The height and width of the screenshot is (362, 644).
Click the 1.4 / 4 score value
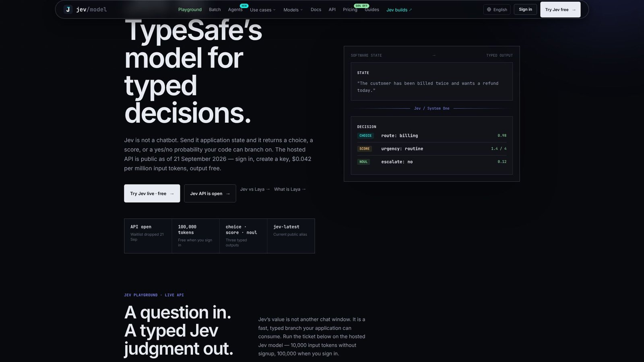click(499, 149)
